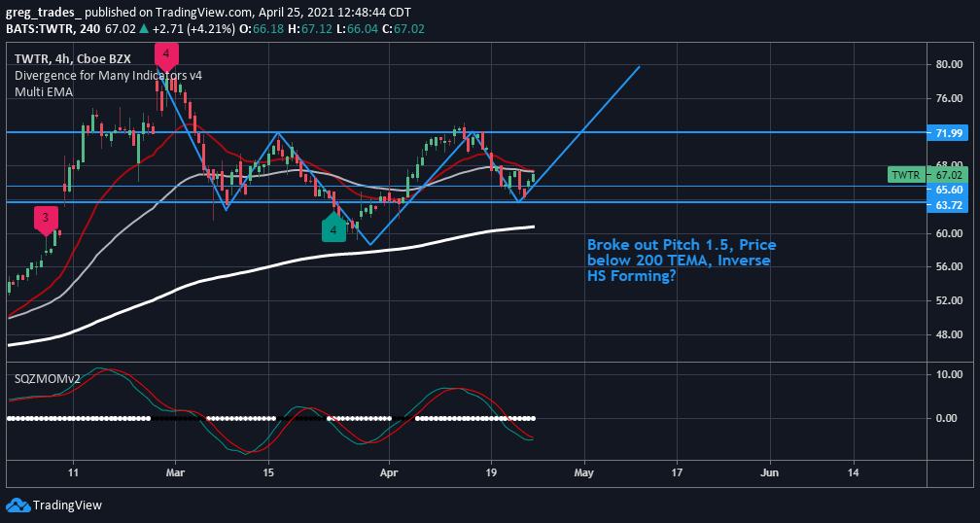Click the 80.00 price axis value
The height and width of the screenshot is (523, 980).
coord(948,65)
